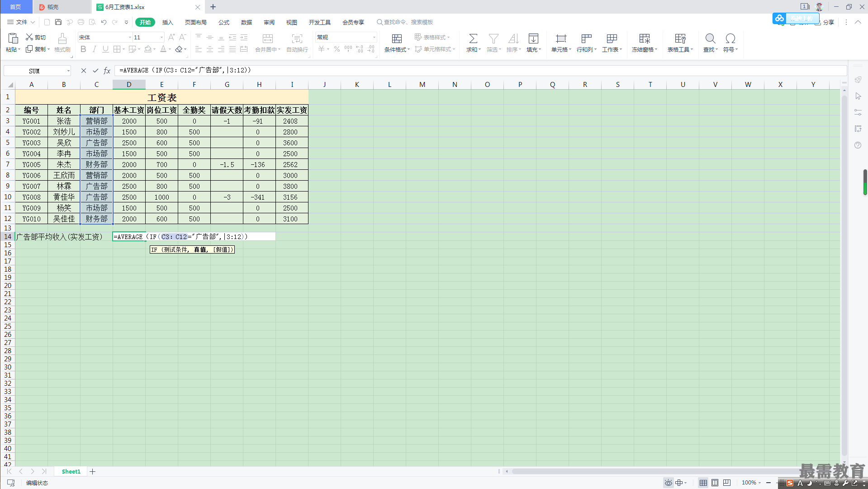The width and height of the screenshot is (868, 489).
Task: Click the Sort (排序) icon
Action: point(513,39)
